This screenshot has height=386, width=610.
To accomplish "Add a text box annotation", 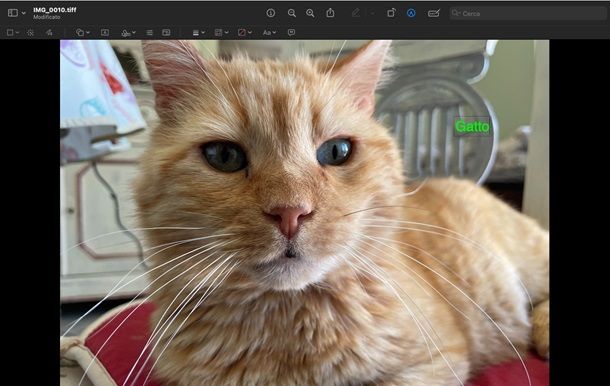I will (105, 33).
